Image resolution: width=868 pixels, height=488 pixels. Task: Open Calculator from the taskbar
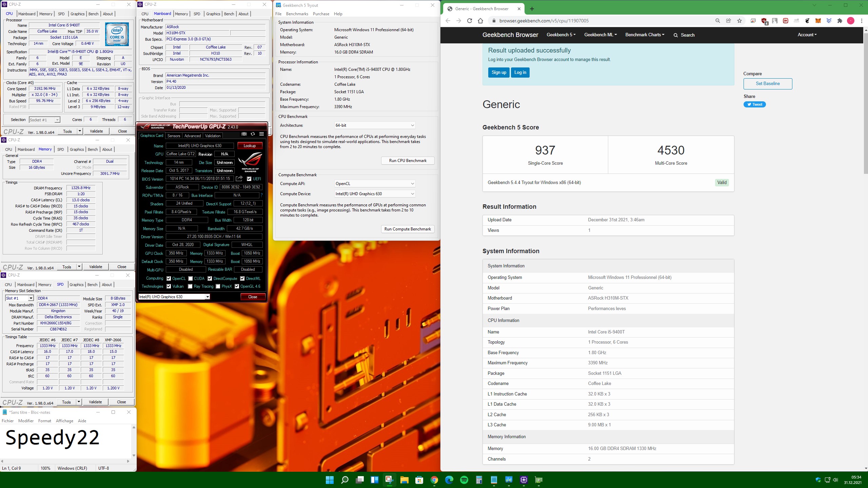tap(479, 480)
